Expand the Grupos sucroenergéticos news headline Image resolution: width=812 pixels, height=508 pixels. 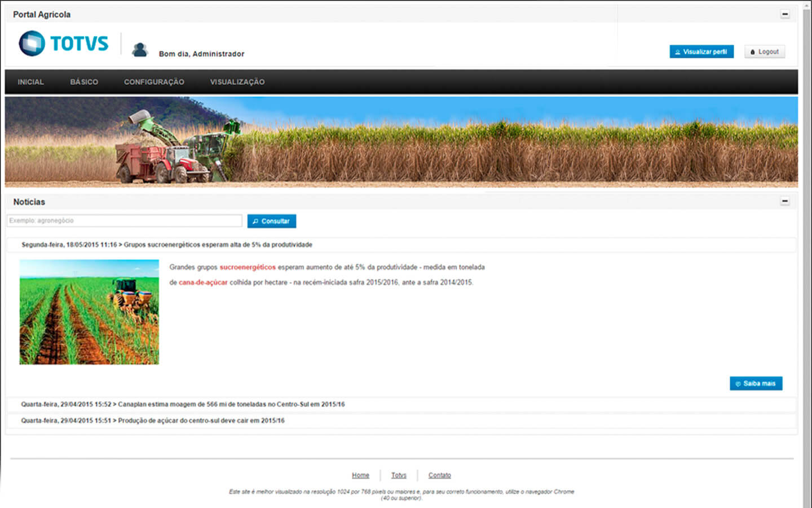tap(167, 245)
